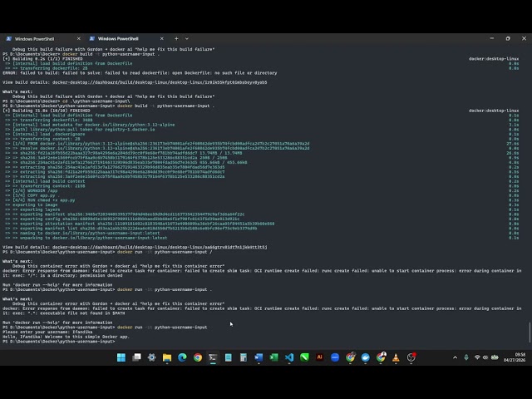Open lower docker-desktop build details link above run command

click(160, 247)
